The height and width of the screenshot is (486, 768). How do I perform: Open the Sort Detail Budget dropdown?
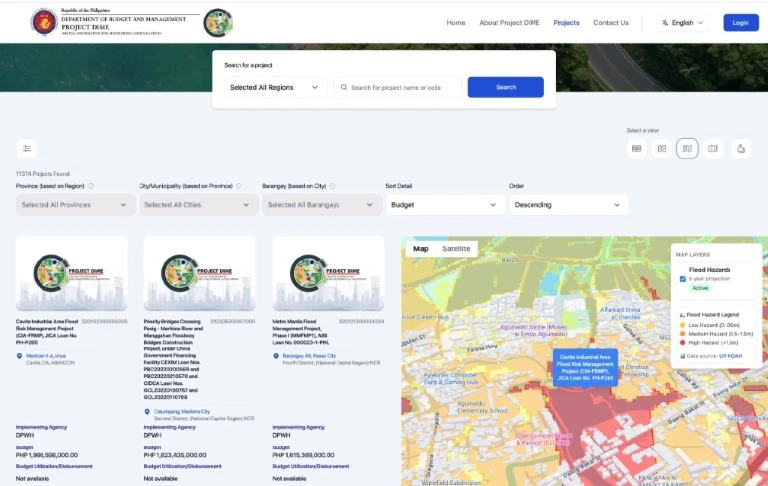(x=445, y=205)
